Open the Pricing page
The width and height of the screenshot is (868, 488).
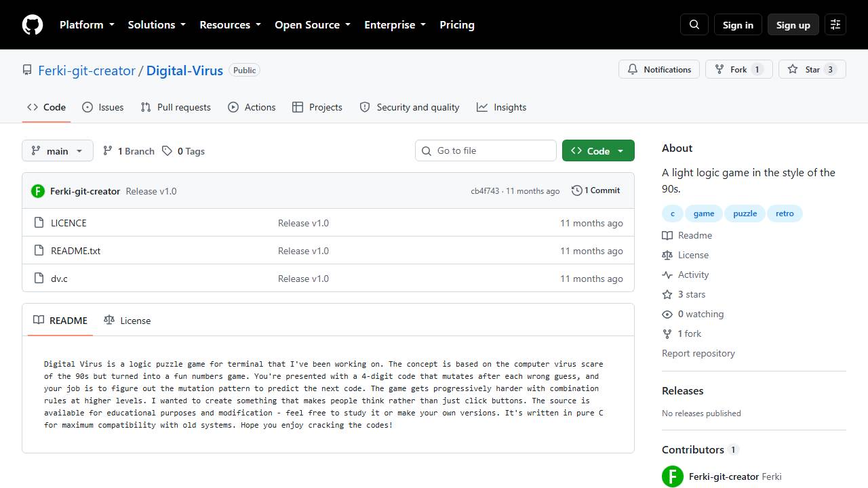[x=457, y=24]
